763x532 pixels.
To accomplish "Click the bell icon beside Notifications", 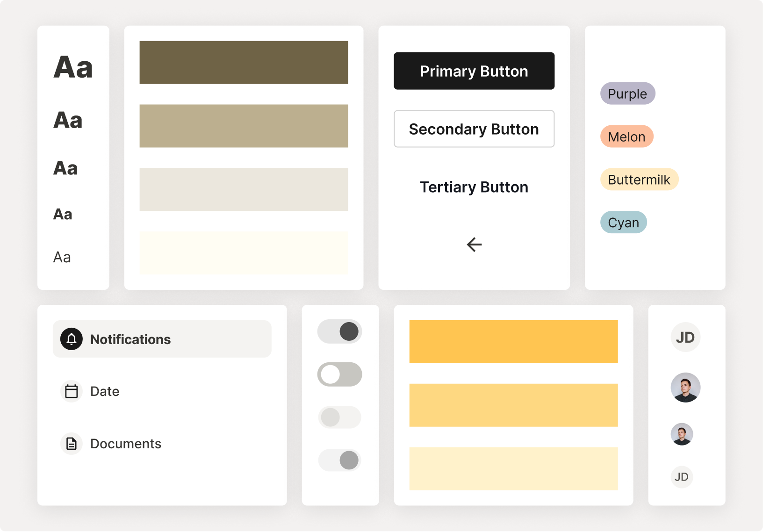I will 72,339.
